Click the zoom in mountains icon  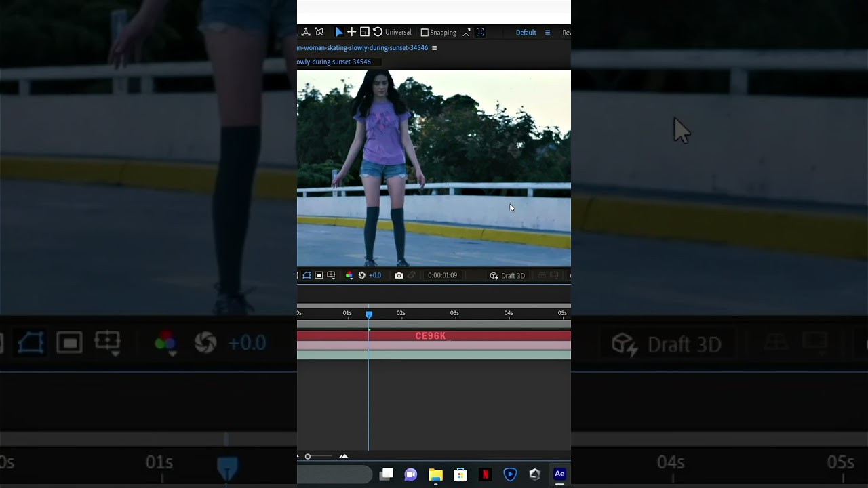tap(344, 456)
